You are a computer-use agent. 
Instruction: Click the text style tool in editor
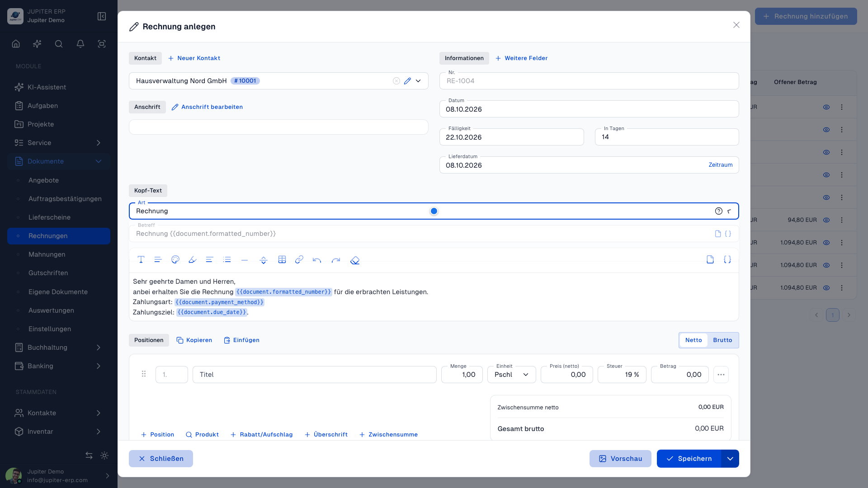pyautogui.click(x=141, y=259)
